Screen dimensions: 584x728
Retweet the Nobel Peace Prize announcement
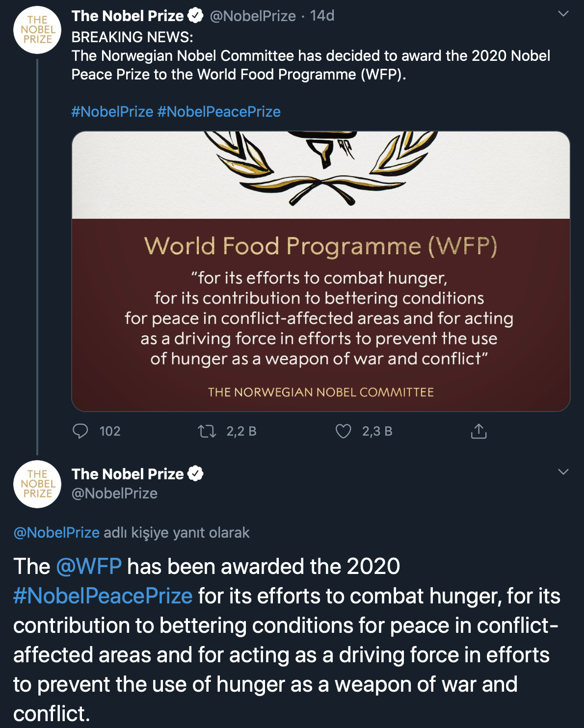(x=207, y=431)
